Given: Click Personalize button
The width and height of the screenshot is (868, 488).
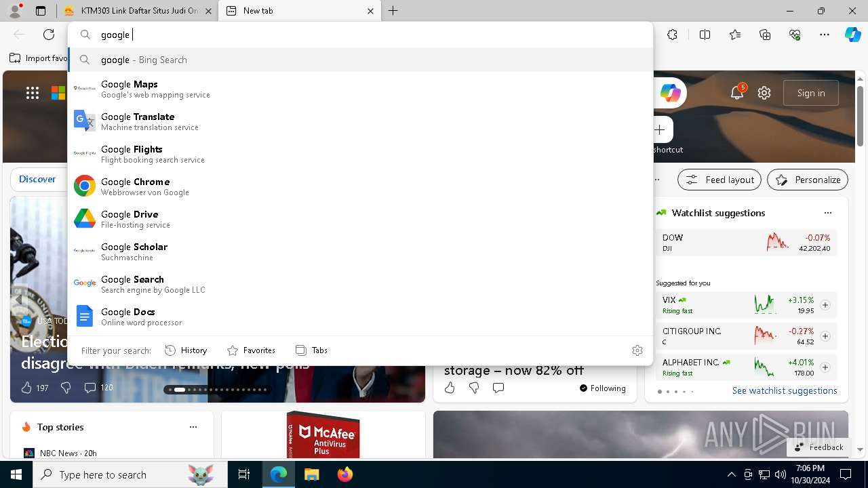Looking at the screenshot, I should pyautogui.click(x=808, y=180).
